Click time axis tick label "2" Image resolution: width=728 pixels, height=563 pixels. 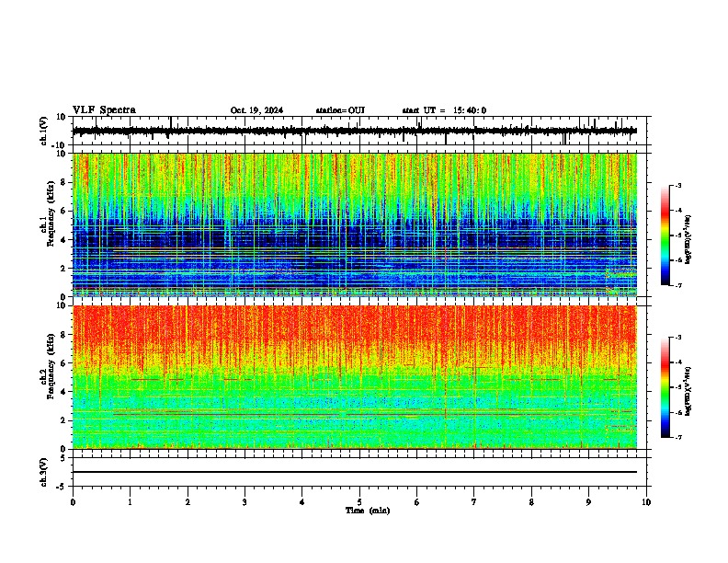188,502
